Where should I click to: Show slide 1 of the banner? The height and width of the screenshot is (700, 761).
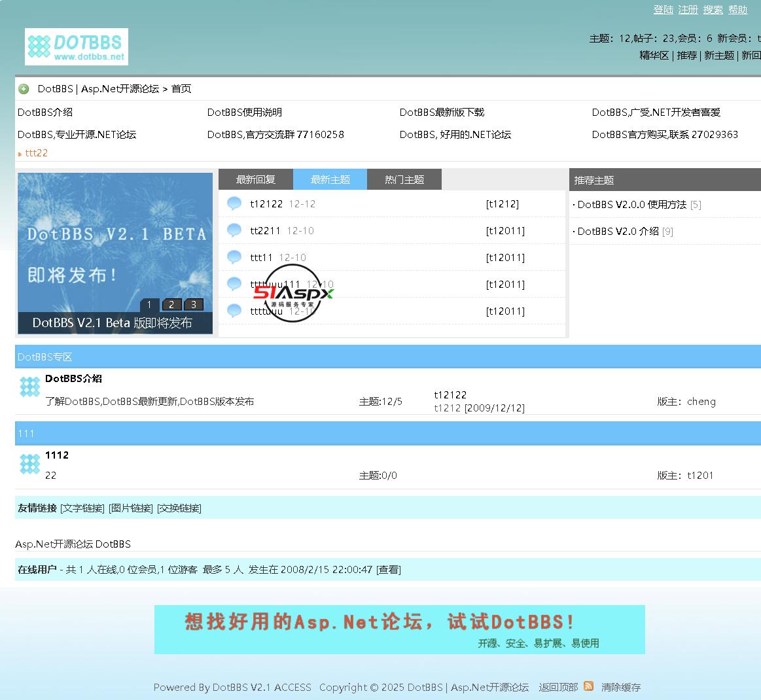click(x=149, y=304)
